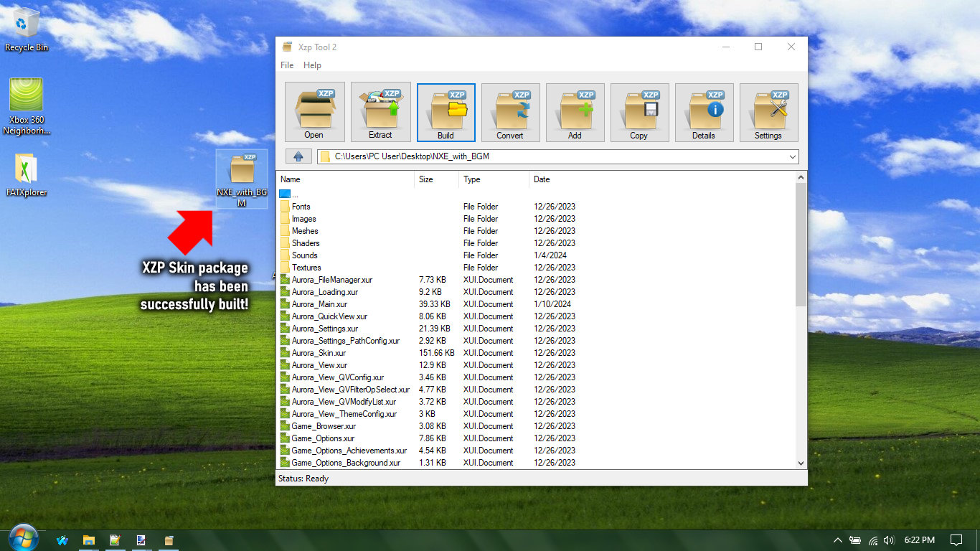Select the Textures folder row
Image resolution: width=980 pixels, height=551 pixels.
tap(536, 268)
